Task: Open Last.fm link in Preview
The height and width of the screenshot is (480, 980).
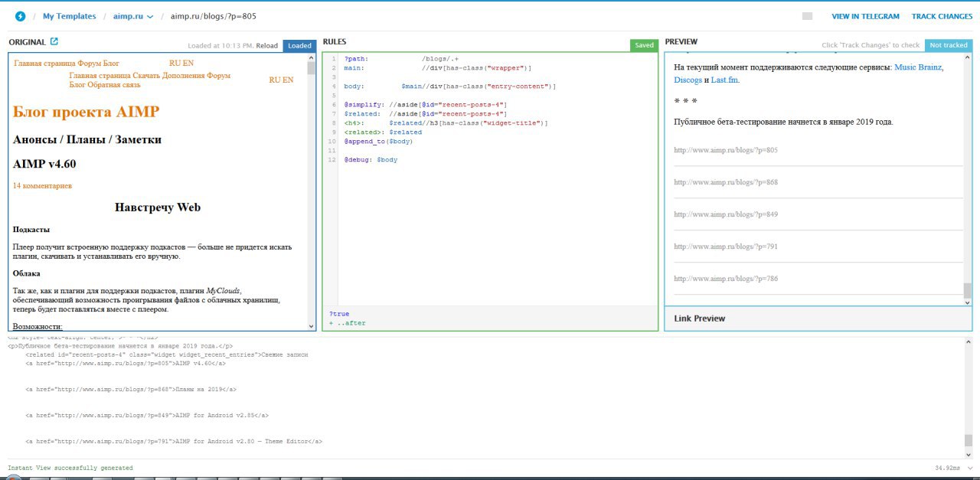Action: tap(725, 80)
